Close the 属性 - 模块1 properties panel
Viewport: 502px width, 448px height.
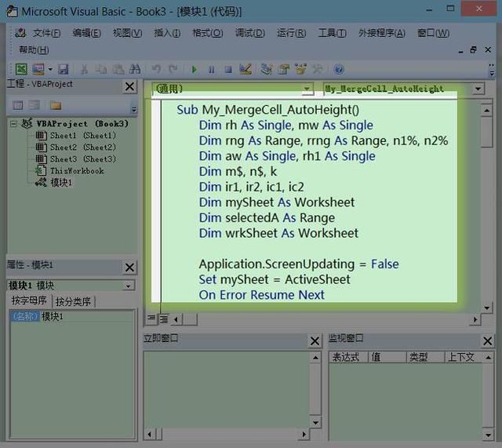(129, 267)
